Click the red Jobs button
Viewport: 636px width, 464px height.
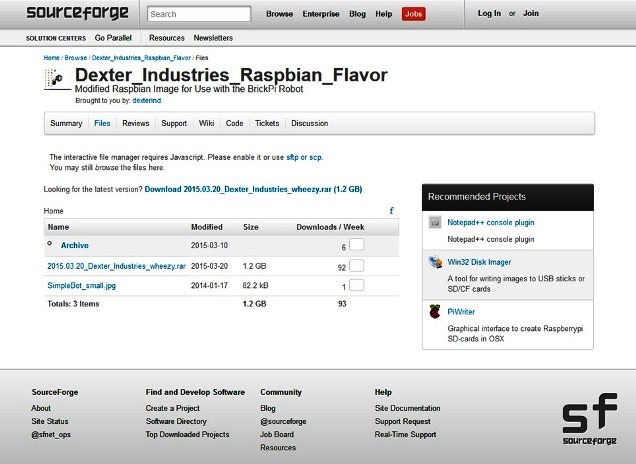click(x=414, y=14)
